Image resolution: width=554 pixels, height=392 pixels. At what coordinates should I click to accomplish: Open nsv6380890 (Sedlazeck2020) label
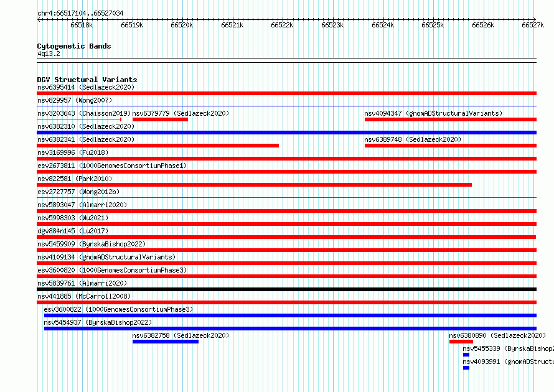(497, 335)
